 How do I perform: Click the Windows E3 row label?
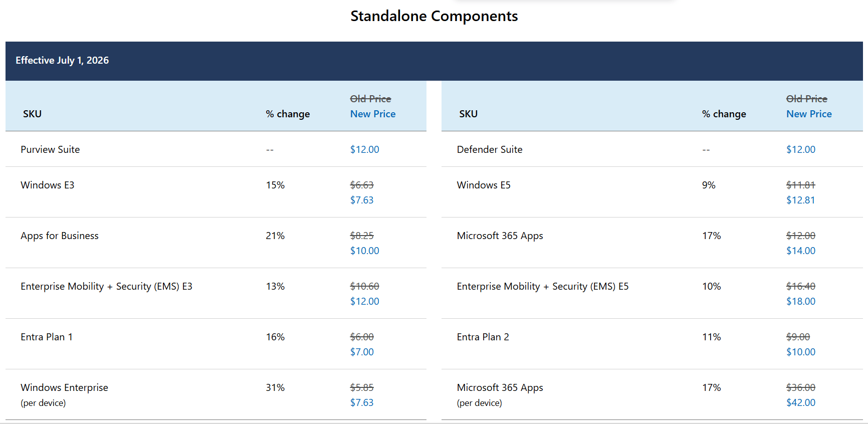(x=48, y=185)
